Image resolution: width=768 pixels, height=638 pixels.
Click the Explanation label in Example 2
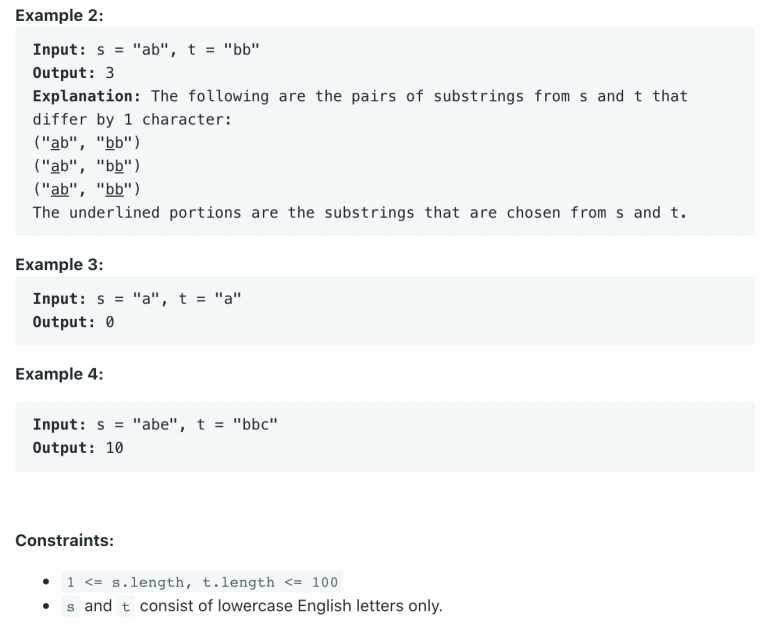[87, 96]
